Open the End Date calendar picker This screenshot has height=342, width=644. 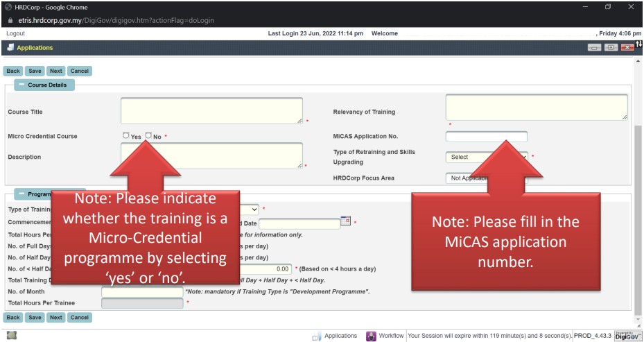[x=346, y=222]
